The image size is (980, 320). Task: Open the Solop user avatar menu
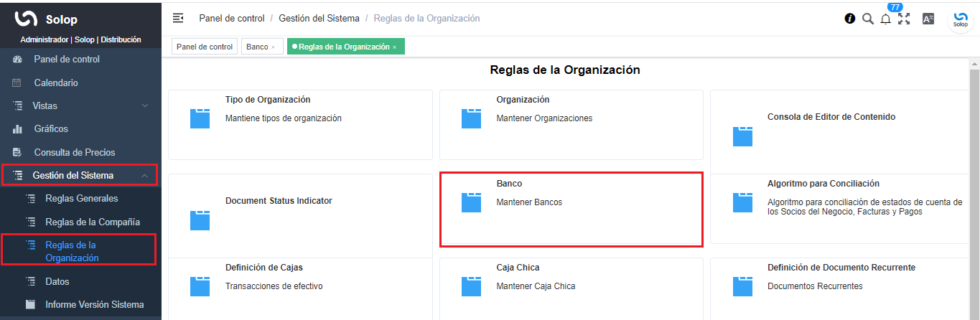click(x=961, y=19)
